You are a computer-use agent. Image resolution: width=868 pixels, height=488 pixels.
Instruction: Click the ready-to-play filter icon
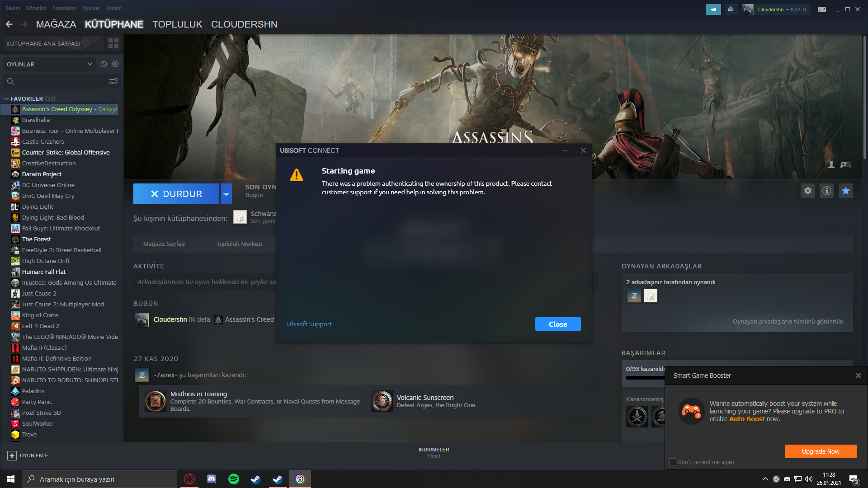click(115, 64)
